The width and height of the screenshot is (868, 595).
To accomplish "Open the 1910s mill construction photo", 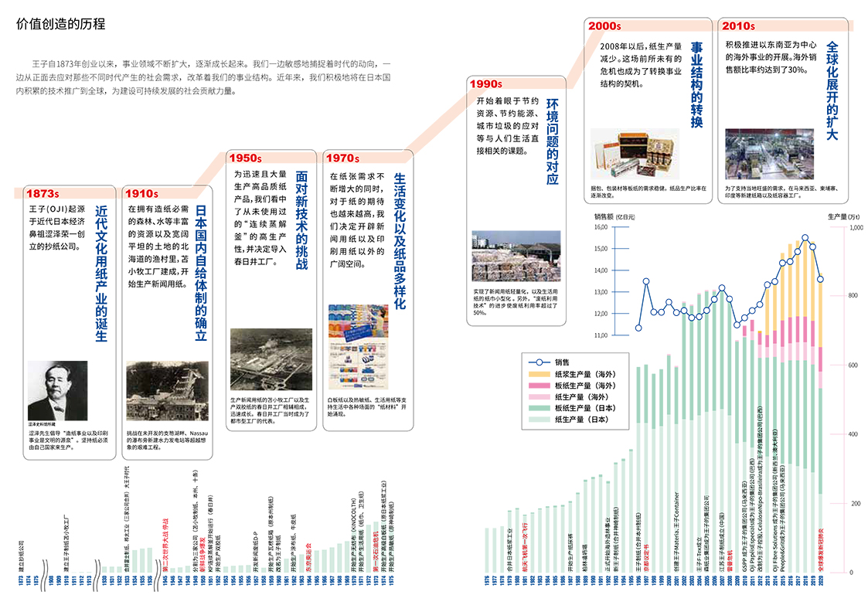I will click(x=167, y=391).
